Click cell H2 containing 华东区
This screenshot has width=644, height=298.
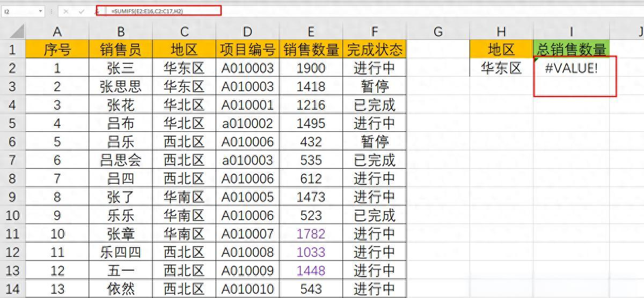tap(501, 68)
